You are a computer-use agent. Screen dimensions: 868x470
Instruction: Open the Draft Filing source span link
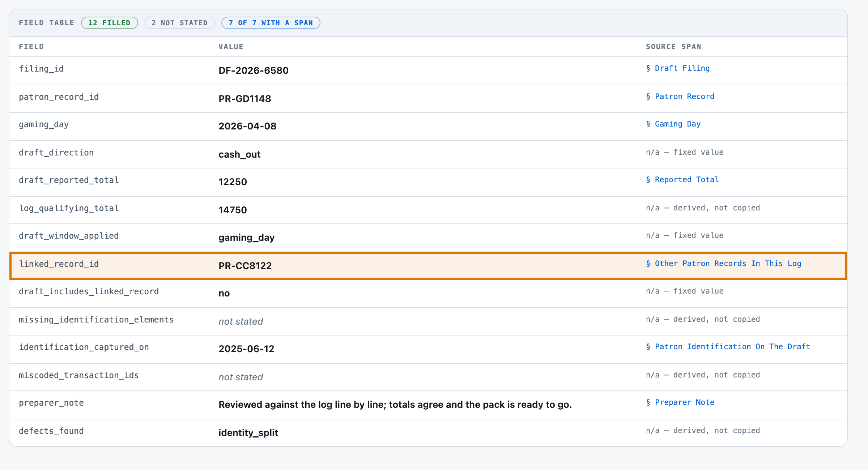[678, 68]
